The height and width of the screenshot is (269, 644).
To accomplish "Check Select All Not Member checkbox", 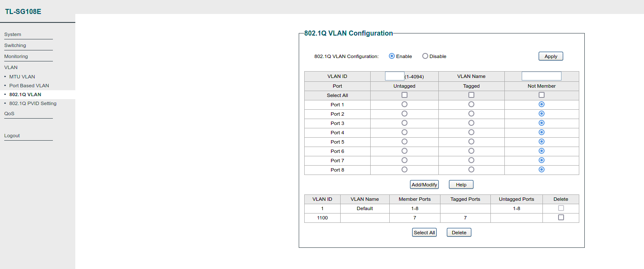I will coord(542,95).
